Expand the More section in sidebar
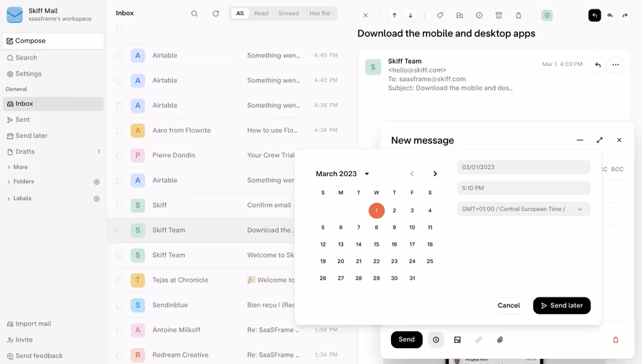 [17, 167]
